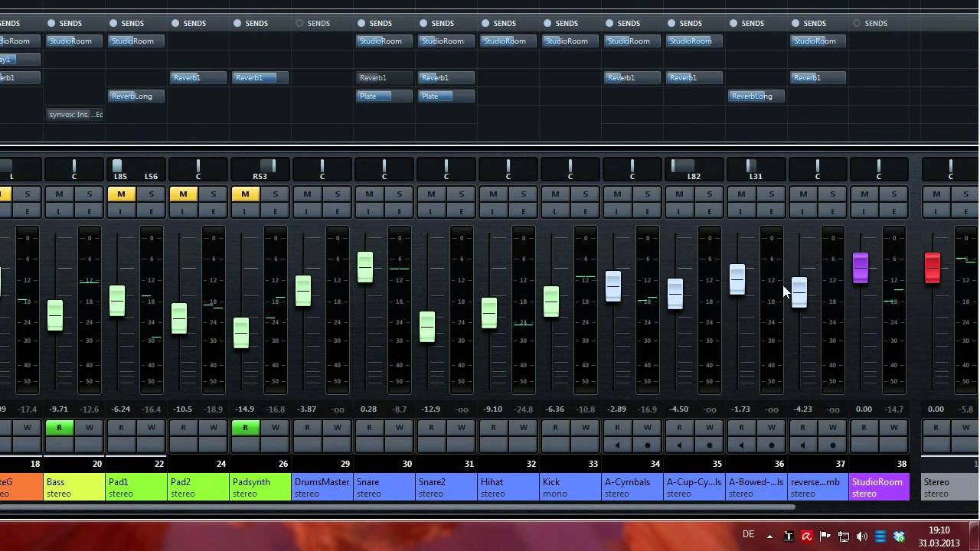Click Snare volume value field 0.28
The image size is (980, 551).
click(368, 409)
